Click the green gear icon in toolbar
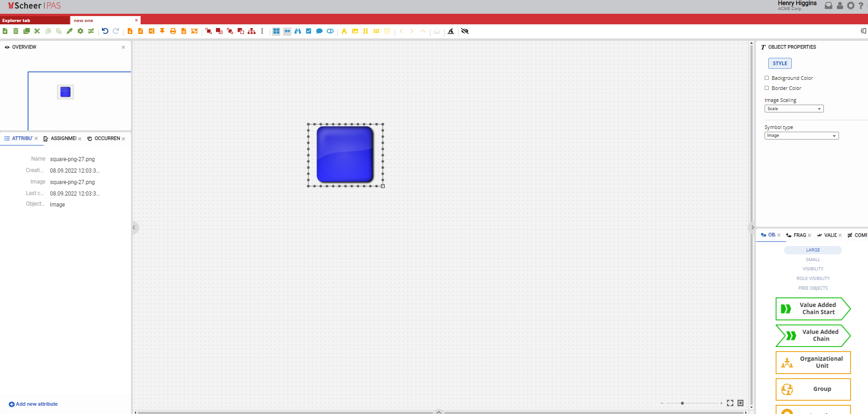 point(80,31)
